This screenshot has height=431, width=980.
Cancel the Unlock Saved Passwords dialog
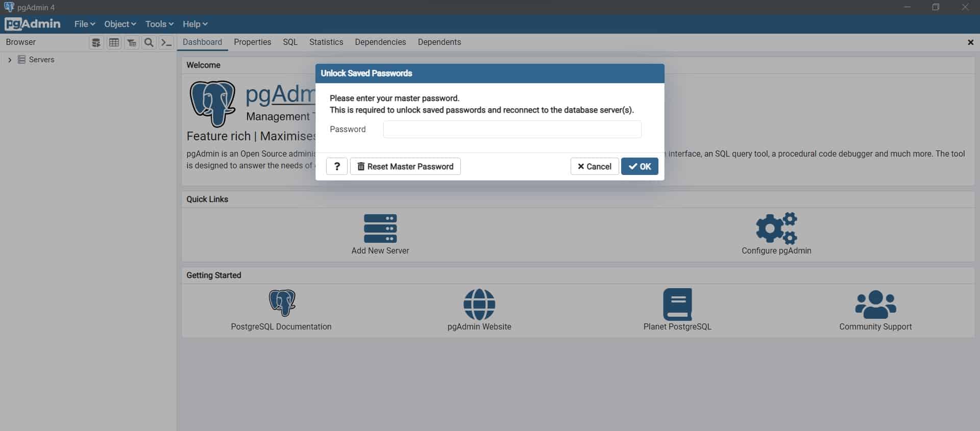[595, 166]
